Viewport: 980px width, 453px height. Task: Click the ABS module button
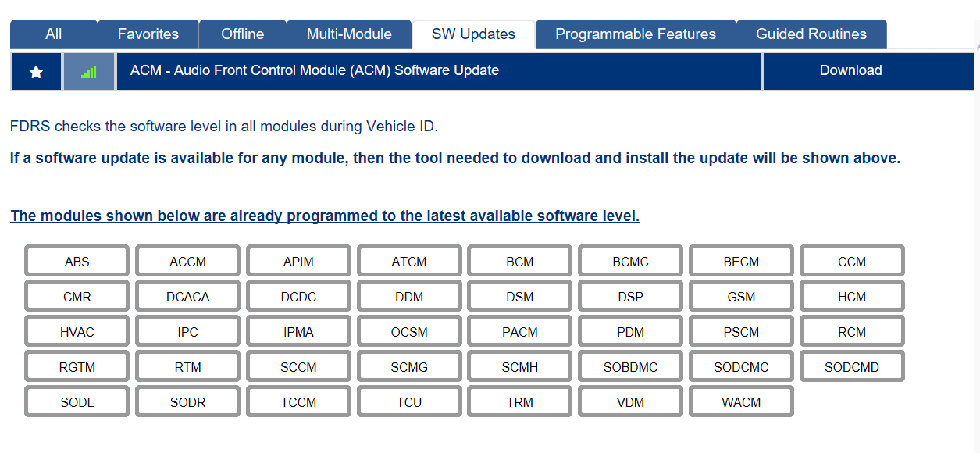click(77, 261)
